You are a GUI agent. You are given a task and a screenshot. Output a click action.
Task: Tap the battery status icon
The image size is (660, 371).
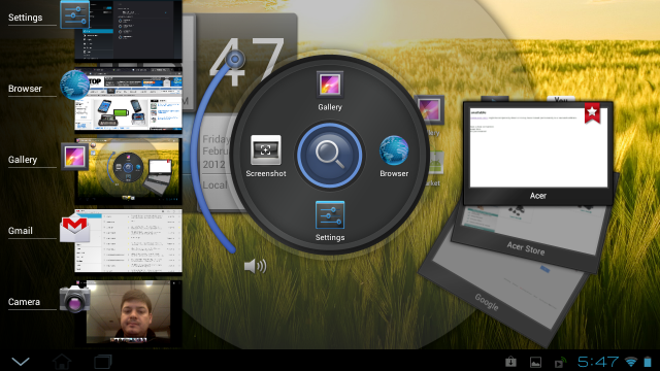point(648,361)
